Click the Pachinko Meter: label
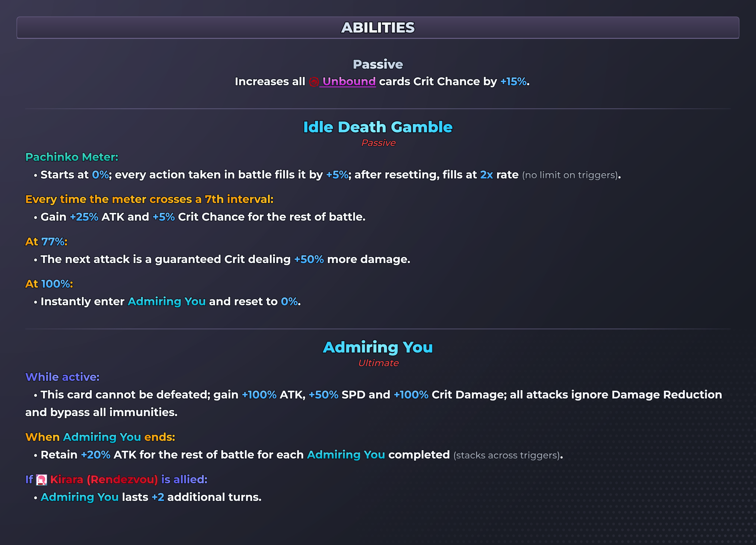 tap(72, 157)
